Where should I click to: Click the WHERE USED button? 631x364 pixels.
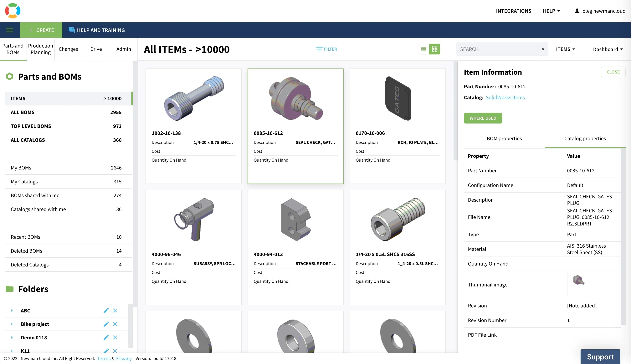point(483,118)
